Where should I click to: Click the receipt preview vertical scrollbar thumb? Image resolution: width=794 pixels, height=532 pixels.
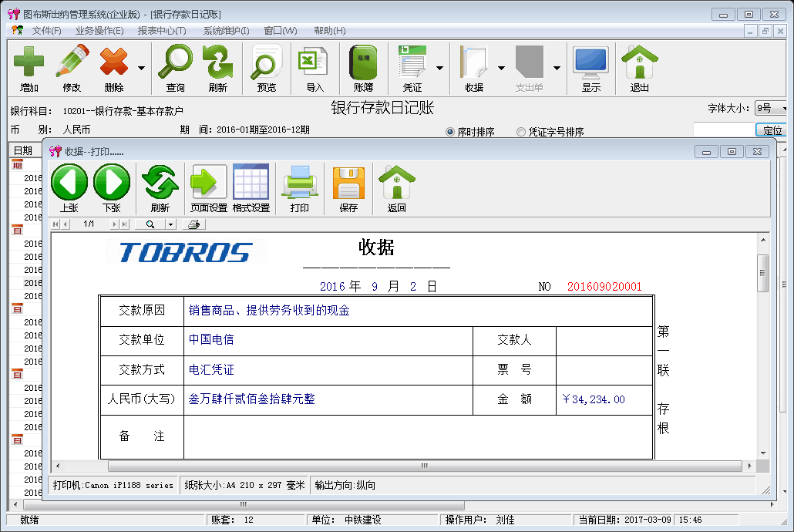coord(762,273)
